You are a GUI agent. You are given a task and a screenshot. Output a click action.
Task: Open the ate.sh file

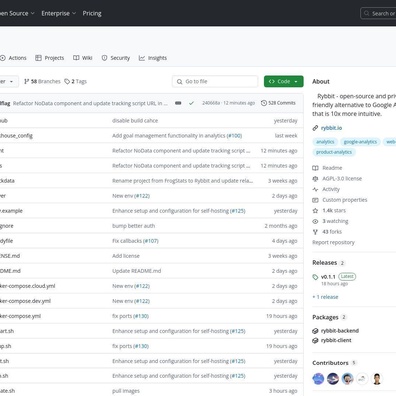pyautogui.click(x=8, y=391)
